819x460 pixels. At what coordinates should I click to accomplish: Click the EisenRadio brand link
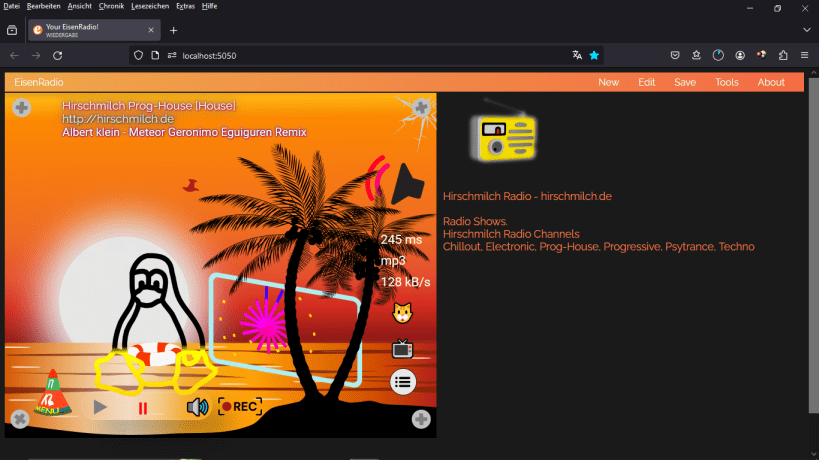pos(39,82)
